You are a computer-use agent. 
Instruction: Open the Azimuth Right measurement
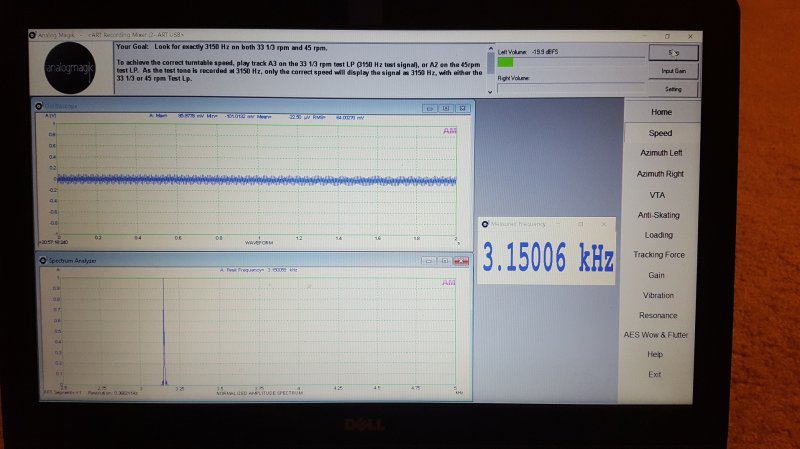coord(660,174)
